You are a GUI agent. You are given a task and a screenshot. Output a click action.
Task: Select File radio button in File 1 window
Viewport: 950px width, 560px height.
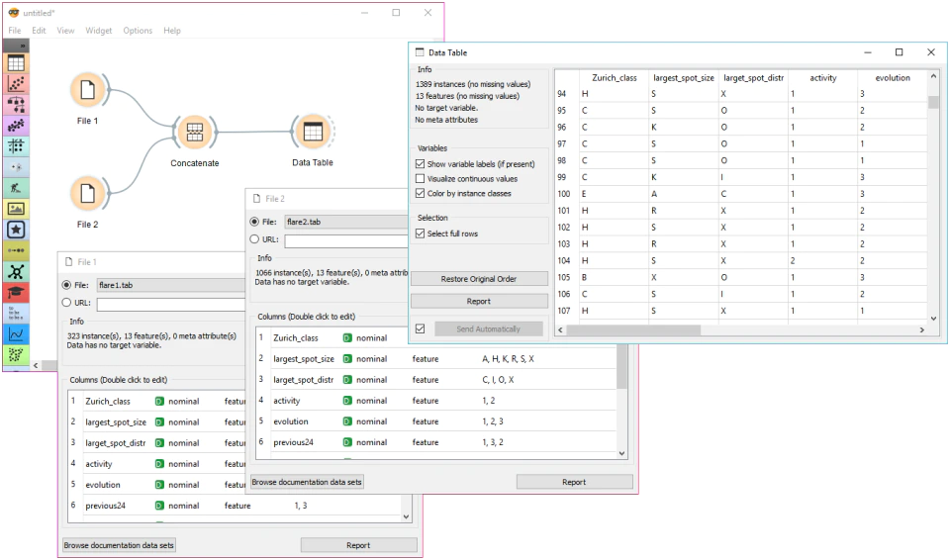click(66, 285)
